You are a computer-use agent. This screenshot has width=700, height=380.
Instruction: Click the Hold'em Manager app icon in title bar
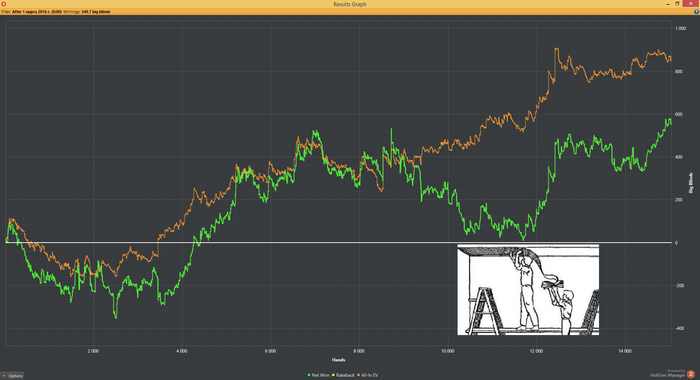[3, 4]
